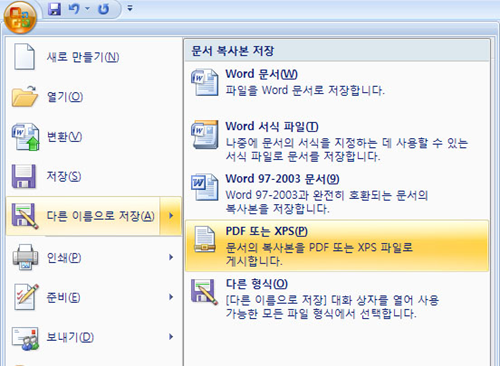
Task: Click the blank page icon for 새로 만들기
Action: click(24, 57)
